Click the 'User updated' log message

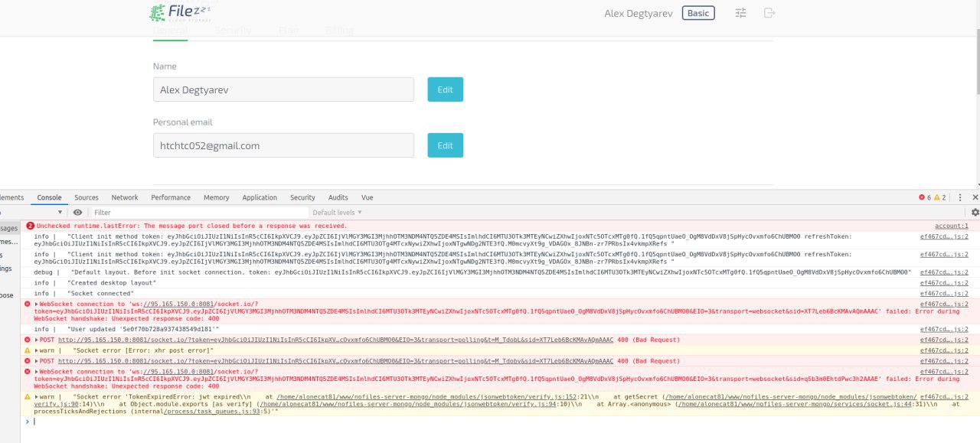tap(144, 329)
